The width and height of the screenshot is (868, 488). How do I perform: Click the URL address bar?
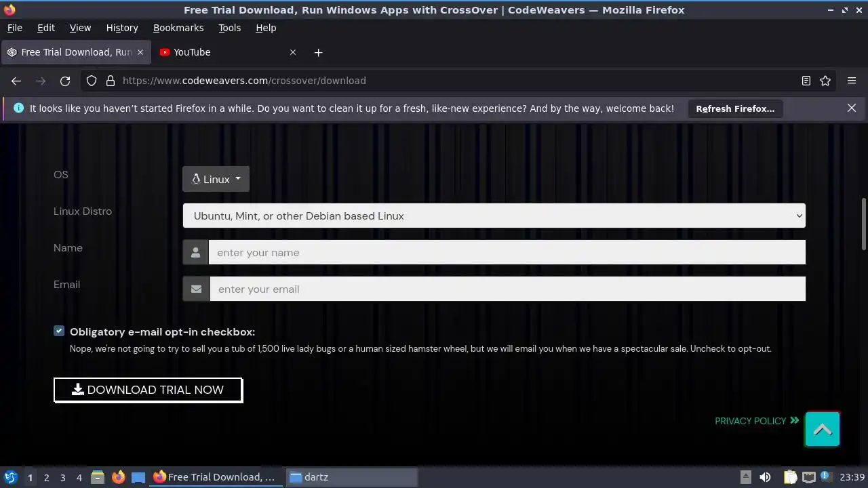(458, 81)
